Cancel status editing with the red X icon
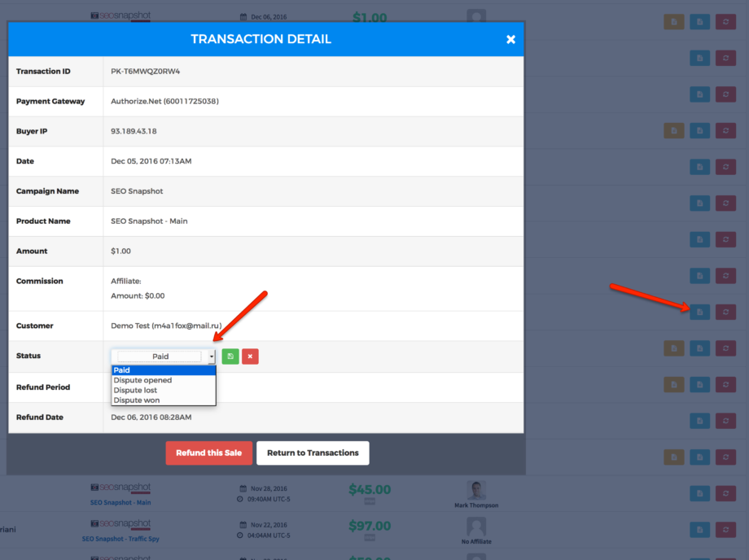 [250, 357]
